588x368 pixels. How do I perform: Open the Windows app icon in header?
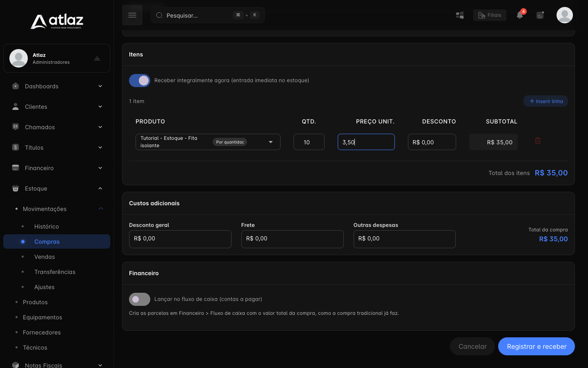[x=460, y=15]
